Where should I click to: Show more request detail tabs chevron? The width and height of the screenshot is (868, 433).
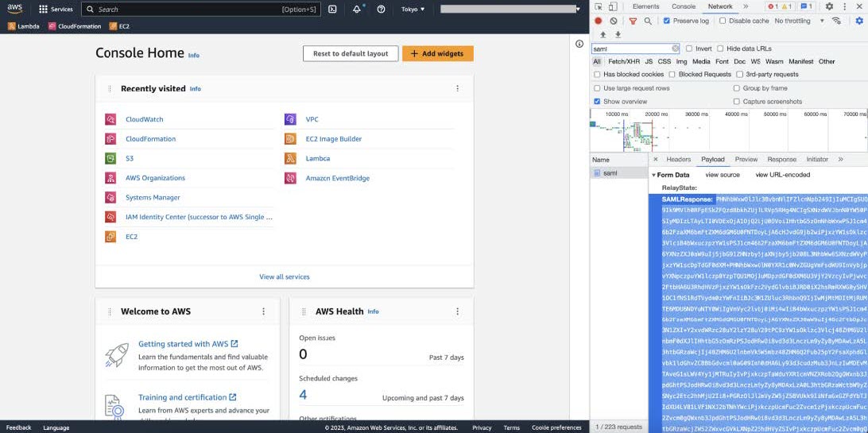[x=840, y=159]
